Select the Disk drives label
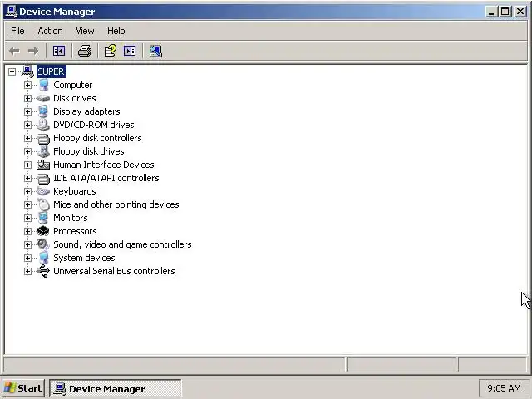532x399 pixels. click(75, 98)
